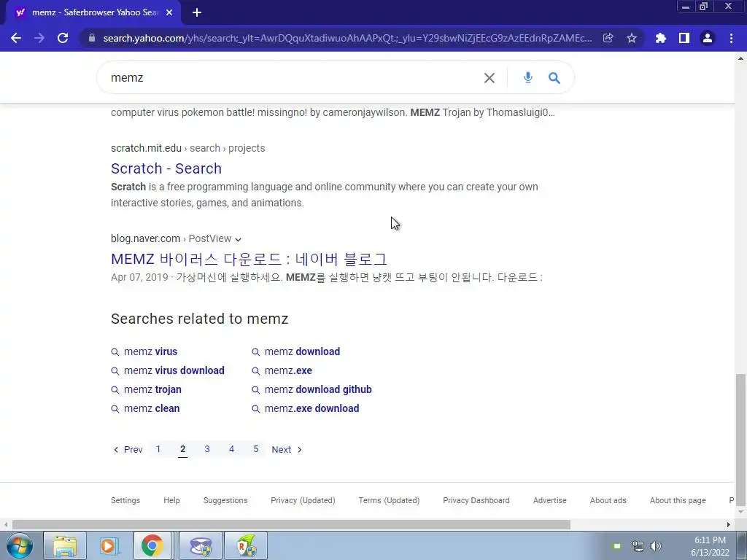Click the vertical scrollbar thumb
Screen dimensions: 747x560
pyautogui.click(x=740, y=440)
